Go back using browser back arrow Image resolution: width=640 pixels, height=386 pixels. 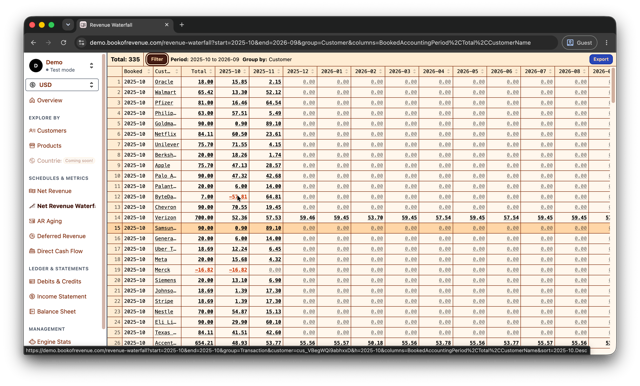coord(33,42)
